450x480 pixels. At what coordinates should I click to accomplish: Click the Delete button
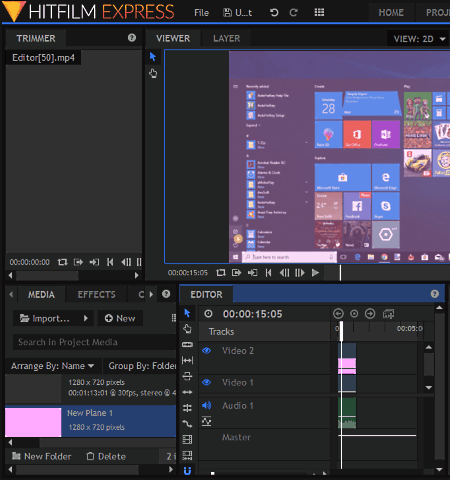point(106,456)
